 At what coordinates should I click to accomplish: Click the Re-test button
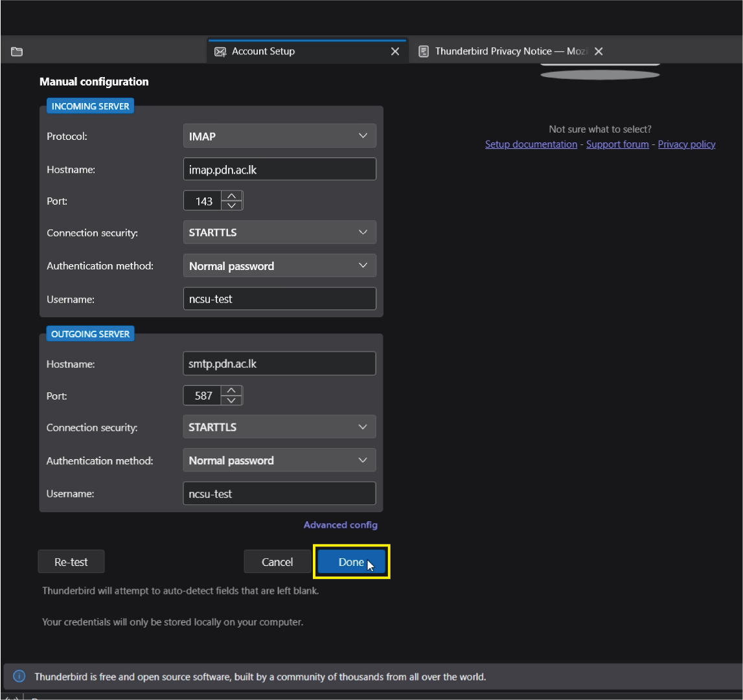coord(71,562)
